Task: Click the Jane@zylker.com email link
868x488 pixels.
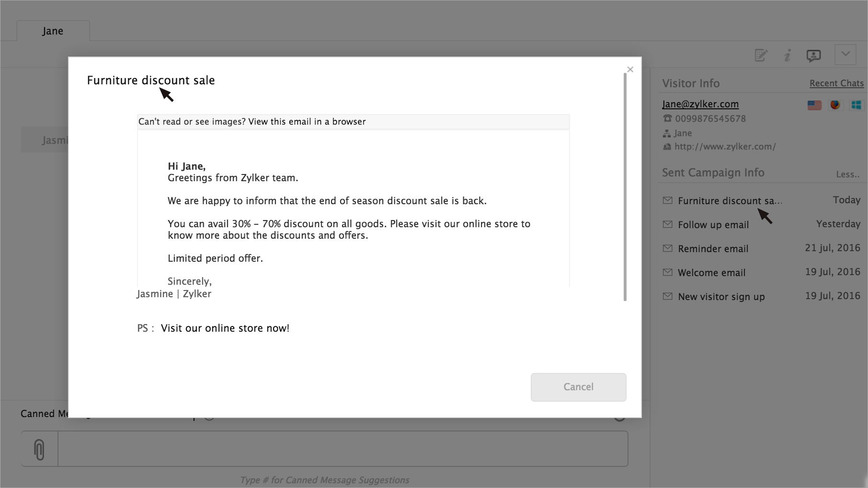Action: pyautogui.click(x=700, y=104)
